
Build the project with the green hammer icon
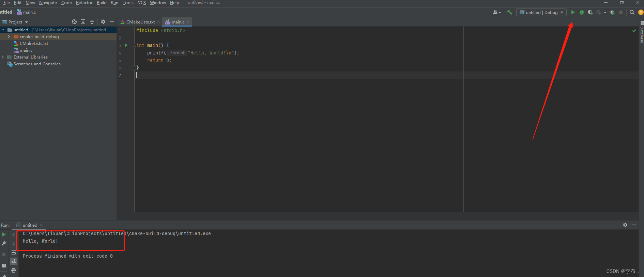point(510,12)
